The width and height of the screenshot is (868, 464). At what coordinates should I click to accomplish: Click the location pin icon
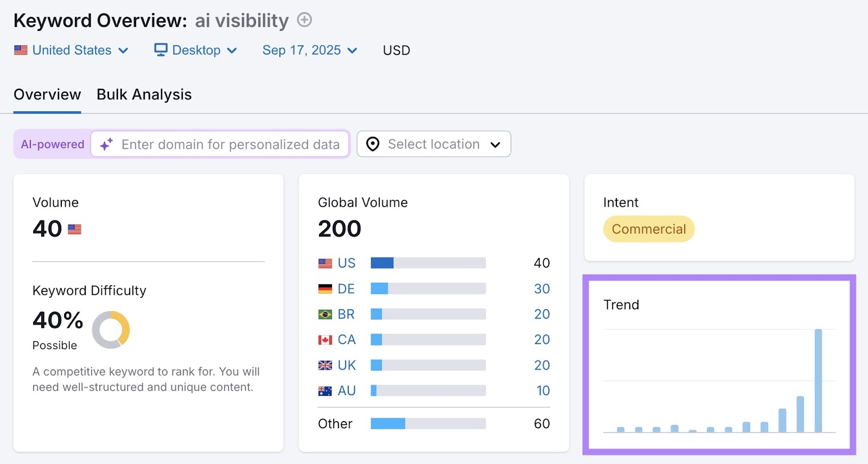click(373, 144)
